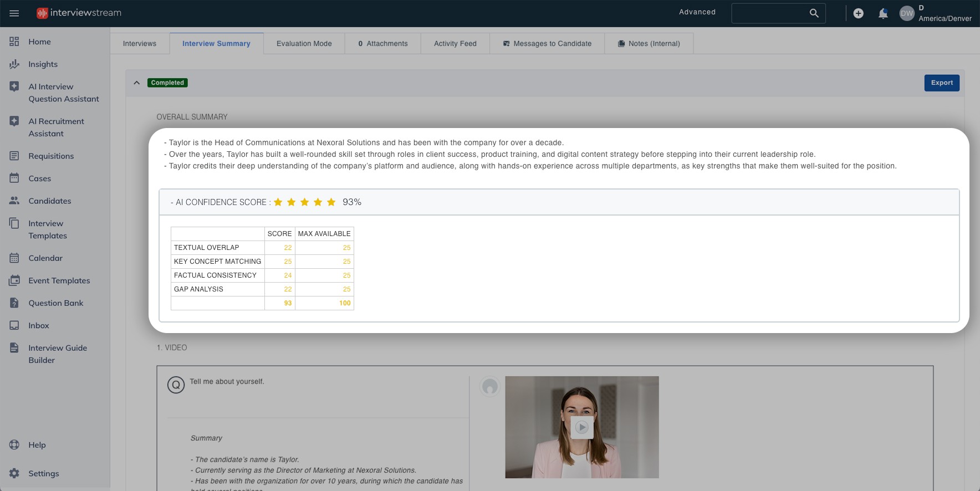Click the Advanced search link
980x491 pixels.
697,12
